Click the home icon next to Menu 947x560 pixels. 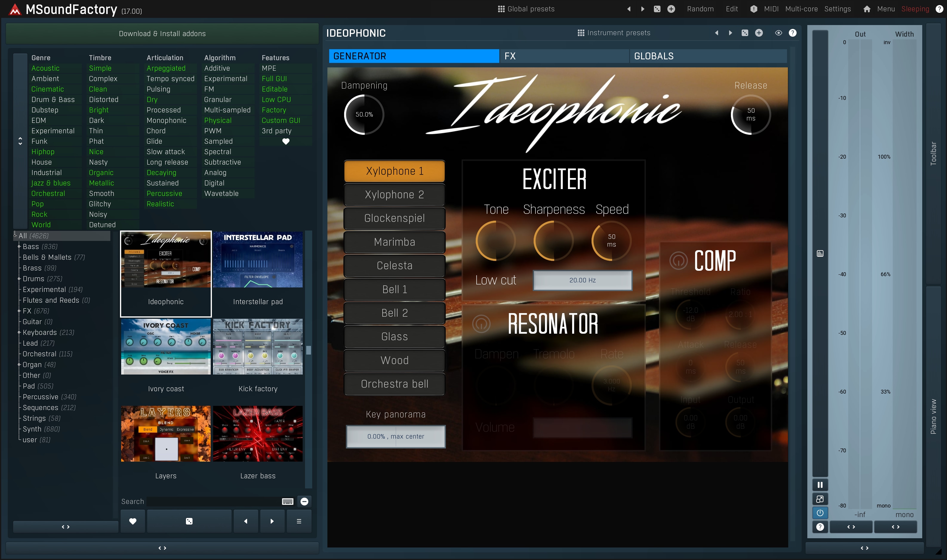[867, 9]
